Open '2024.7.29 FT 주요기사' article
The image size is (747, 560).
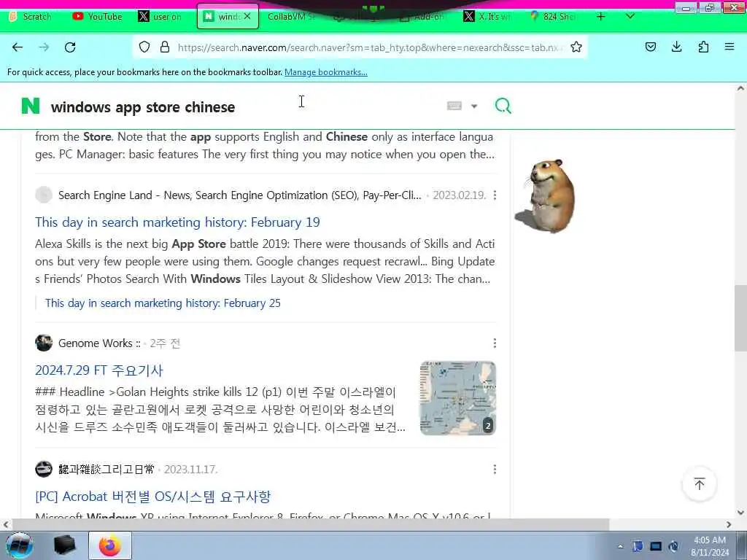(x=99, y=370)
